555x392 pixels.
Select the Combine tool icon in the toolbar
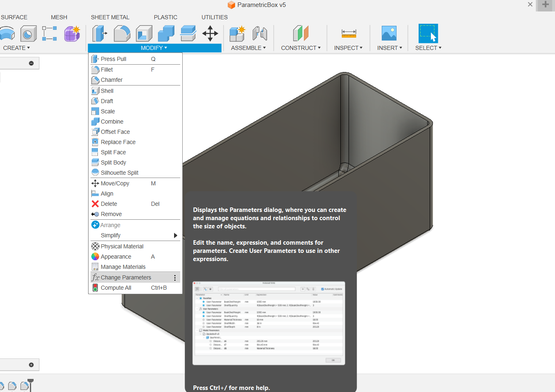[166, 34]
